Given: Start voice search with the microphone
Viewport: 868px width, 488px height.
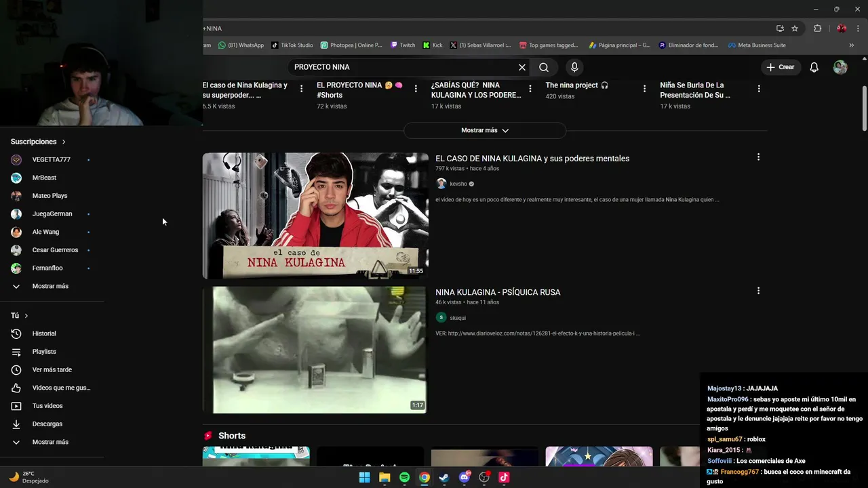Looking at the screenshot, I should [574, 67].
